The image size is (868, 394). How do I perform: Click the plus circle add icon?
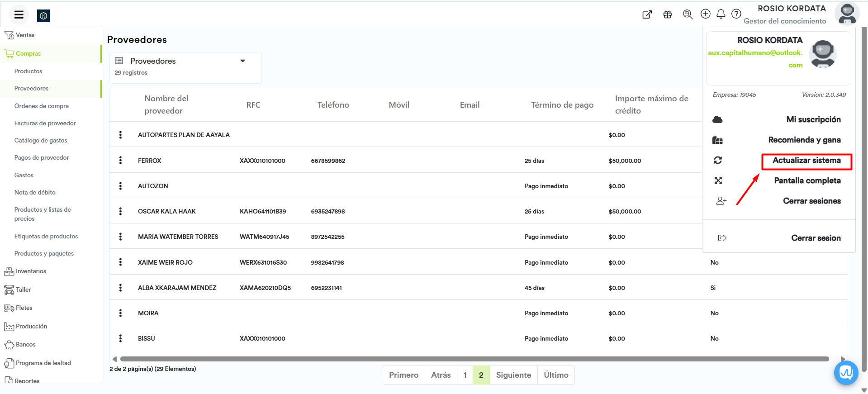pos(705,14)
